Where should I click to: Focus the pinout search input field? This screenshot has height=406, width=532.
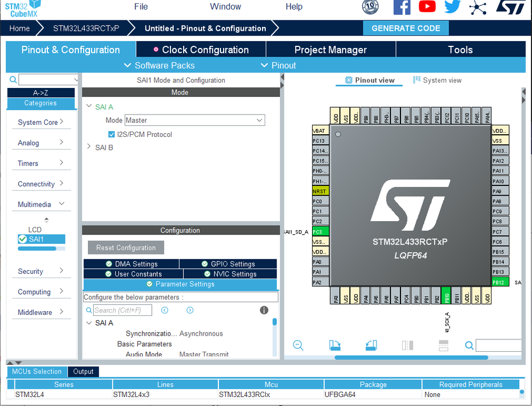498,345
